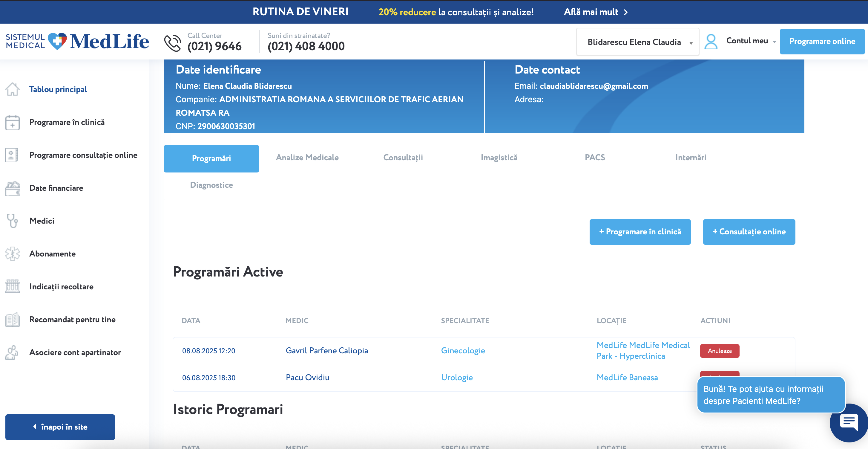
Task: Click the Urologie specialty link
Action: (x=457, y=378)
